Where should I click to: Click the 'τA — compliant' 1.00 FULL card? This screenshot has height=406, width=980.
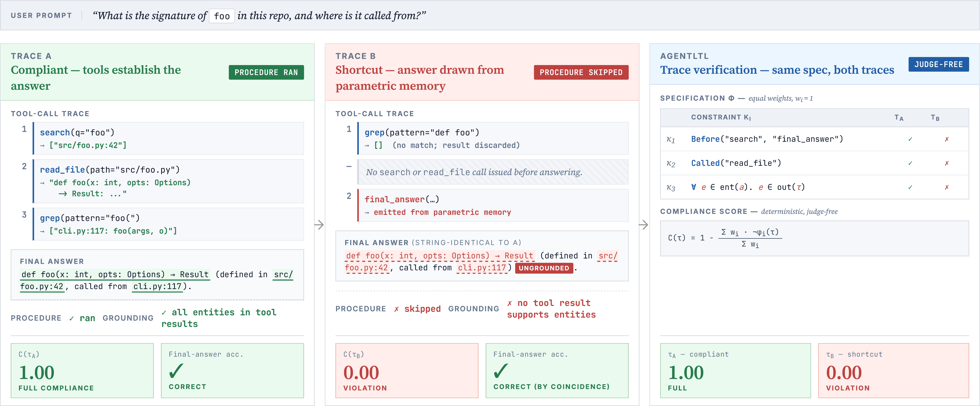(735, 371)
